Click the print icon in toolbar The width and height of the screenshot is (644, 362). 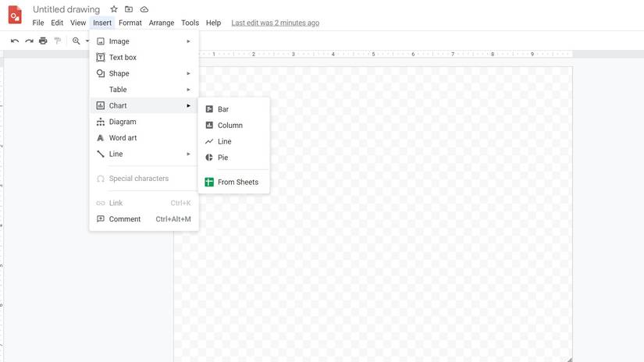pos(43,41)
